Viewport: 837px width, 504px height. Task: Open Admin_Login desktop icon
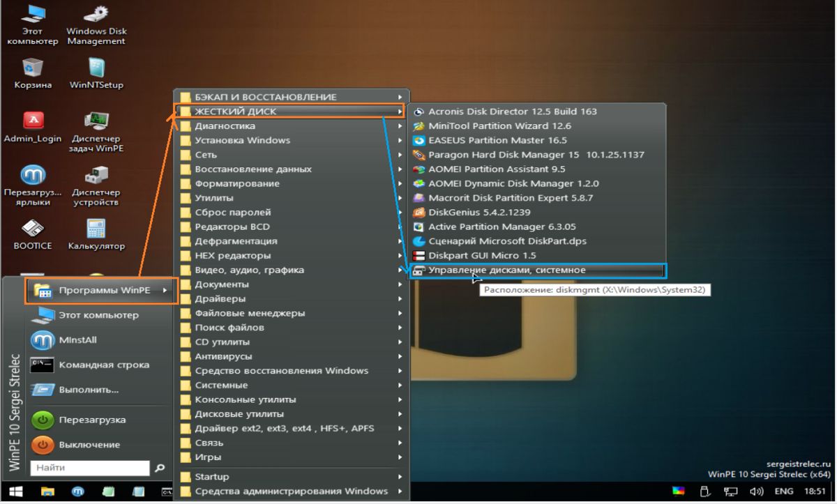coord(33,126)
